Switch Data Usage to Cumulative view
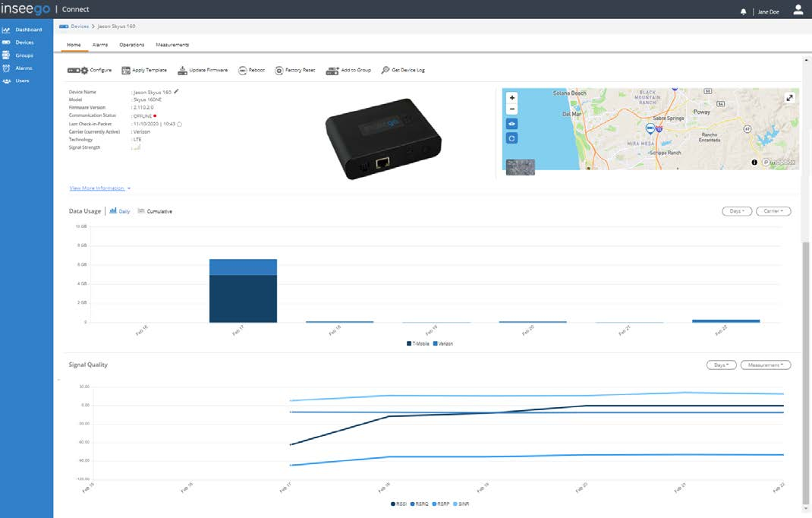The image size is (812, 518). tap(155, 211)
